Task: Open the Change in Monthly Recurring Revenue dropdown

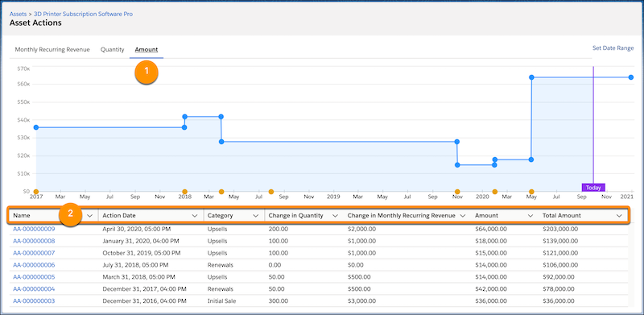Action: pyautogui.click(x=462, y=215)
